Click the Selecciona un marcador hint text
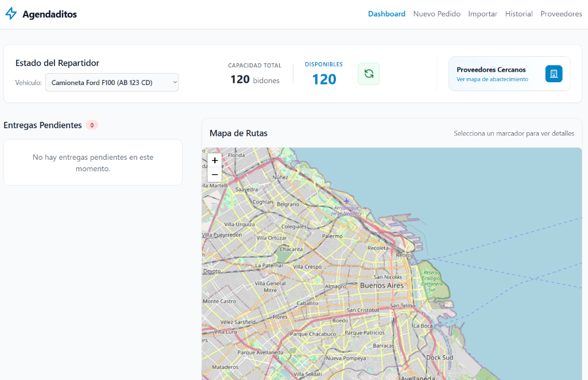The height and width of the screenshot is (380, 588). (514, 133)
